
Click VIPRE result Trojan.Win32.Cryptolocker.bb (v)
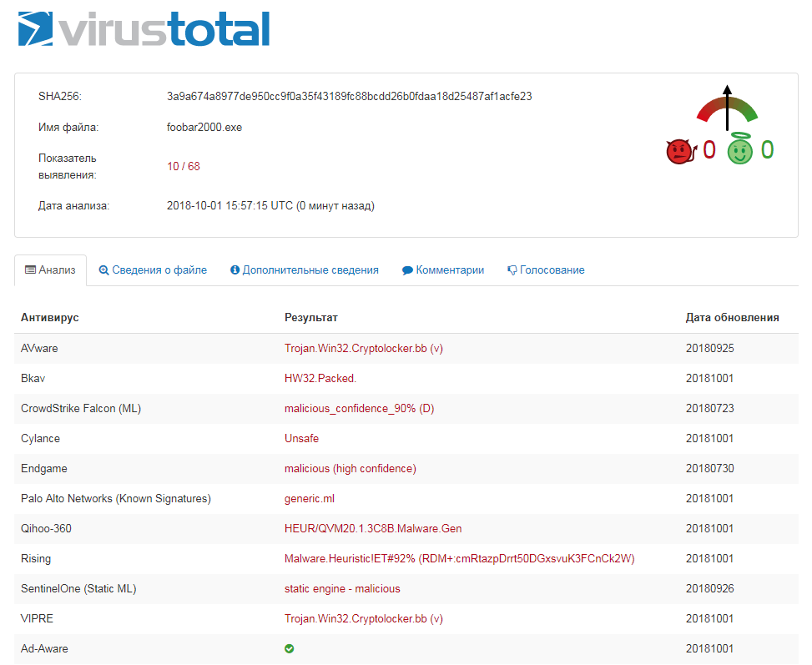364,618
